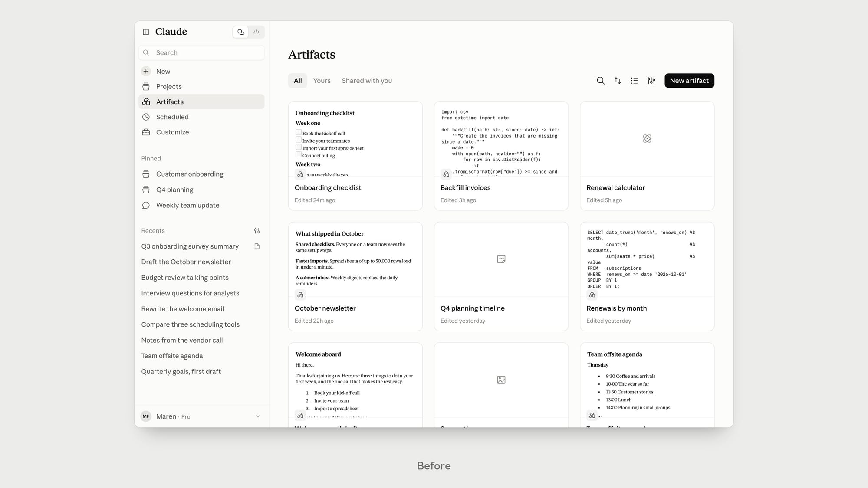Open Budget review talking points chat
Screen dimensions: 868x488
tap(201, 278)
